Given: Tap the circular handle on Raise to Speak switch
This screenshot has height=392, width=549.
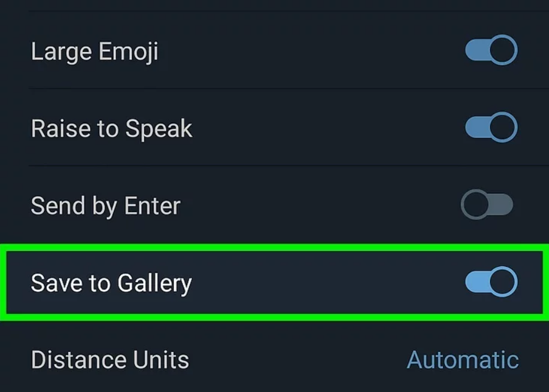Looking at the screenshot, I should click(x=503, y=128).
